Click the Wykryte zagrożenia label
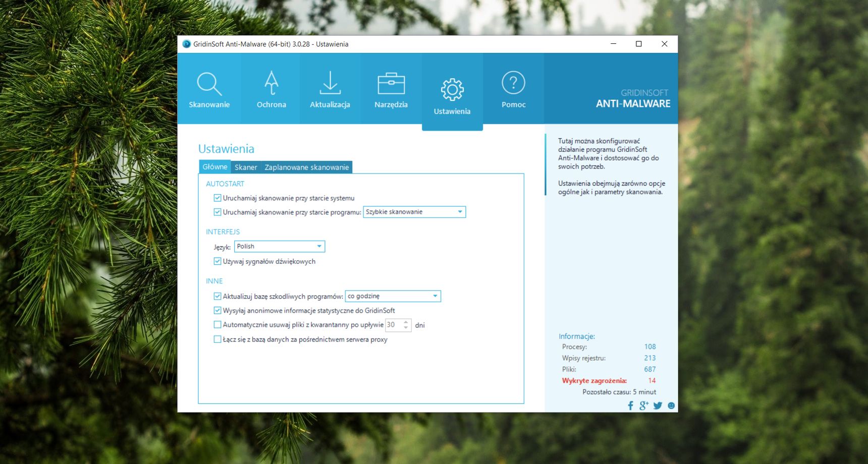Image resolution: width=868 pixels, height=464 pixels. click(594, 381)
